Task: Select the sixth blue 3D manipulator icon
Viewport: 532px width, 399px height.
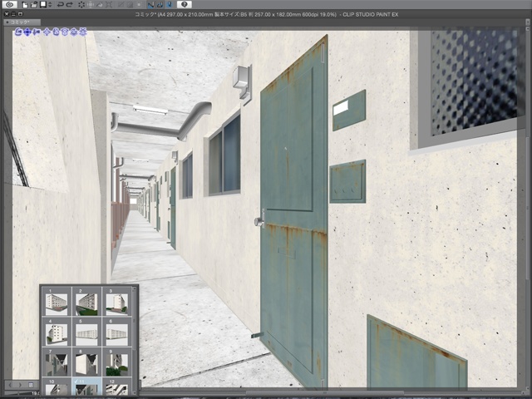Action: point(65,32)
